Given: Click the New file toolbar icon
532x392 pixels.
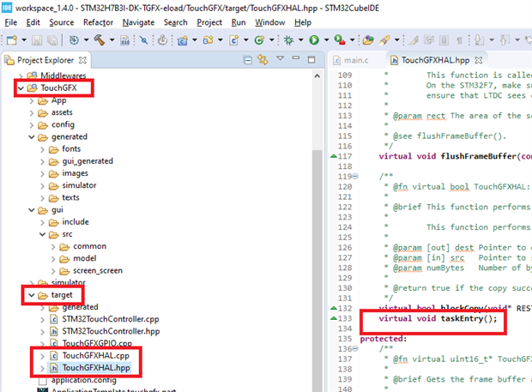Looking at the screenshot, I should (x=9, y=39).
